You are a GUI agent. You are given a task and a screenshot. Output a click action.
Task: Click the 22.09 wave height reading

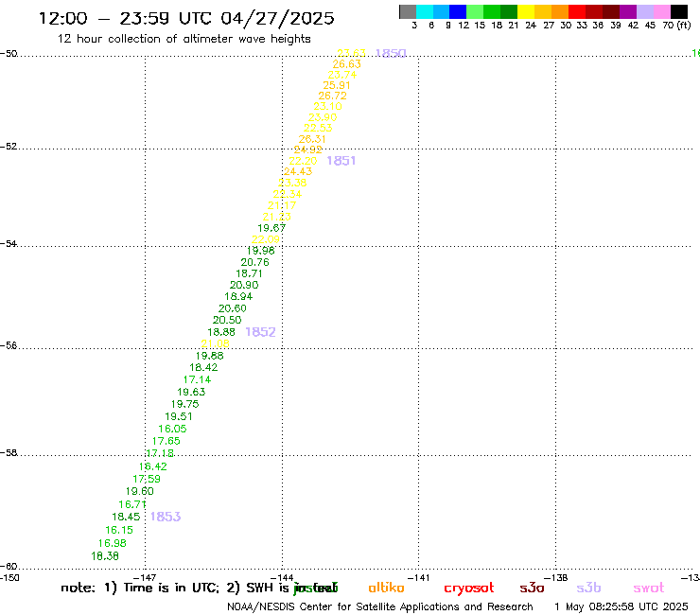(x=266, y=239)
